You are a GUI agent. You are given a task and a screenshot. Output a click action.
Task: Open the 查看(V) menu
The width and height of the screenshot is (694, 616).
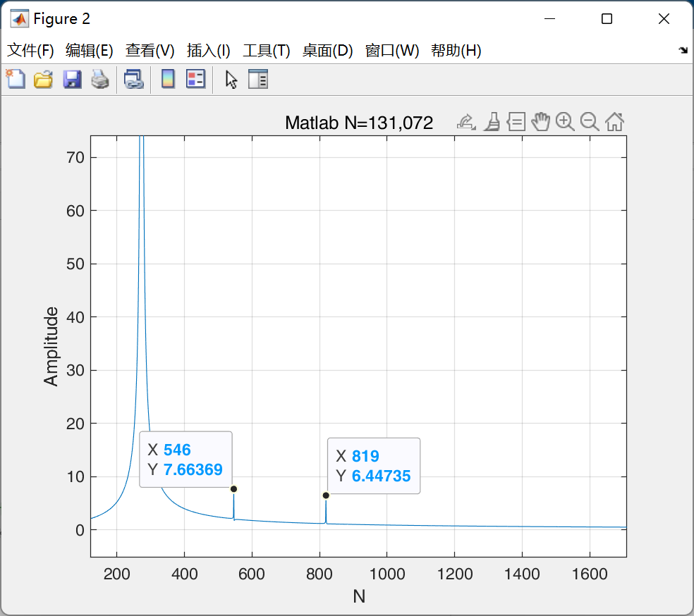click(150, 51)
